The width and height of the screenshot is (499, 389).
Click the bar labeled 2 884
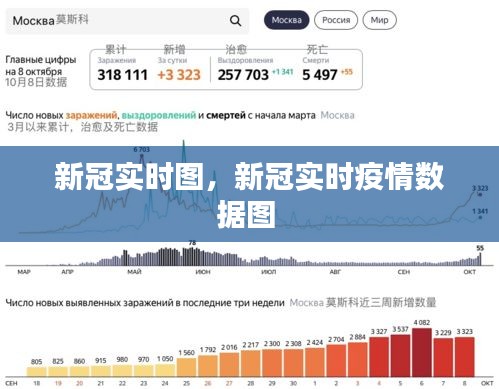click(358, 360)
